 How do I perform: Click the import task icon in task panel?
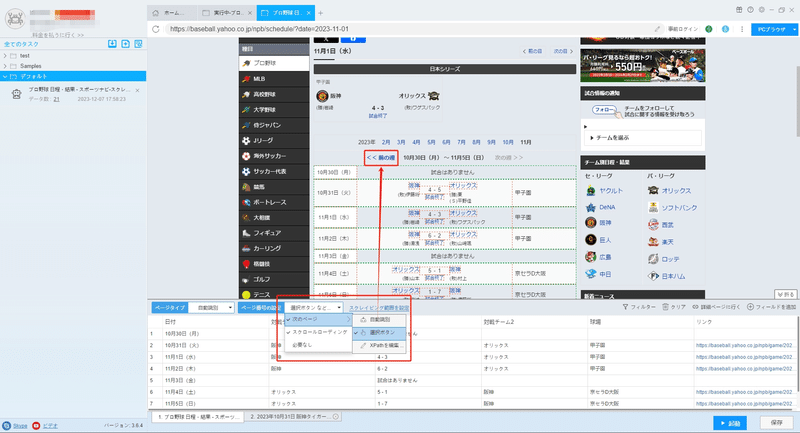coord(112,44)
